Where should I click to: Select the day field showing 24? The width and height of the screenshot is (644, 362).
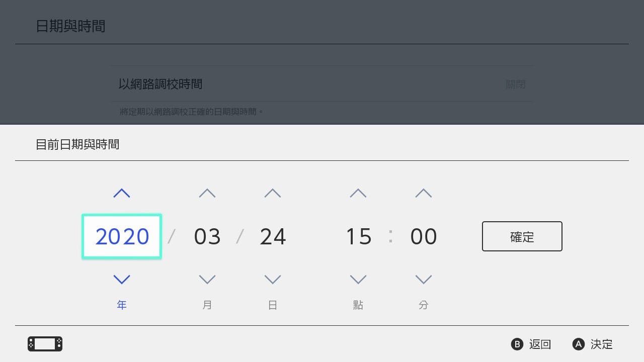[273, 236]
